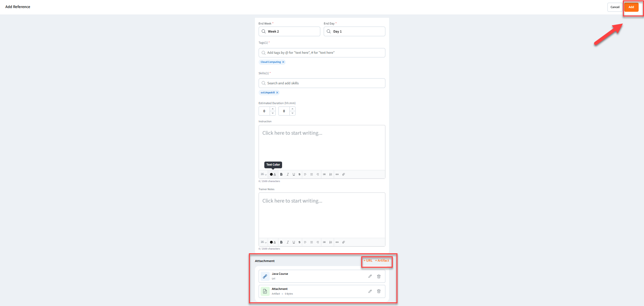
Task: Toggle Italic in the Instruction editor toolbar
Action: pos(287,174)
